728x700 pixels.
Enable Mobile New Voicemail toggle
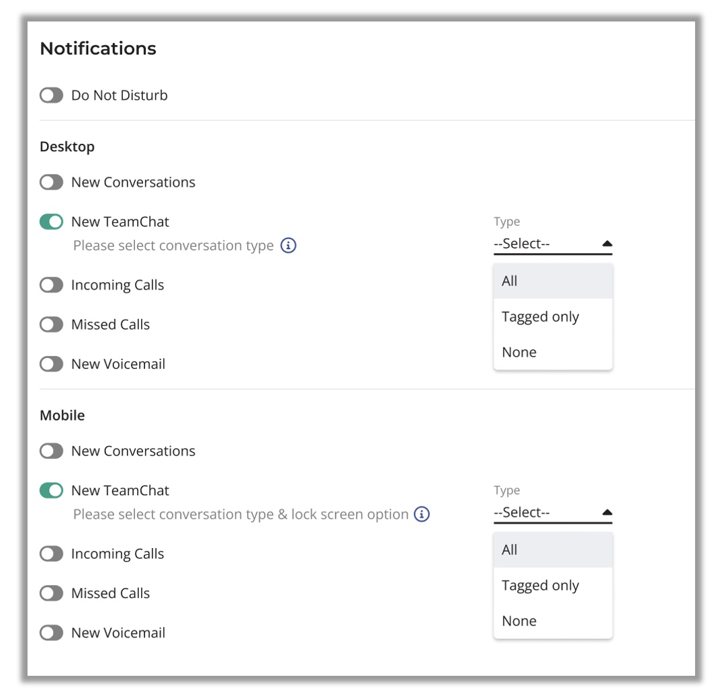point(52,633)
